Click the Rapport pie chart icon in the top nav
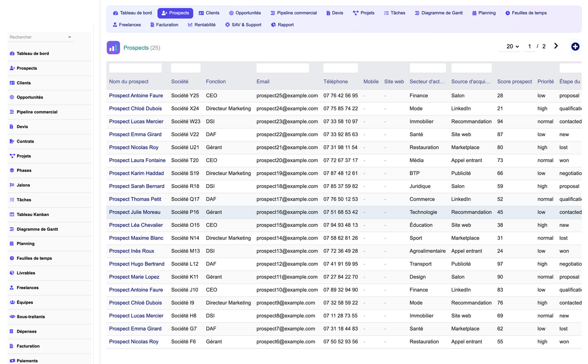This screenshot has width=588, height=364. coord(273,24)
